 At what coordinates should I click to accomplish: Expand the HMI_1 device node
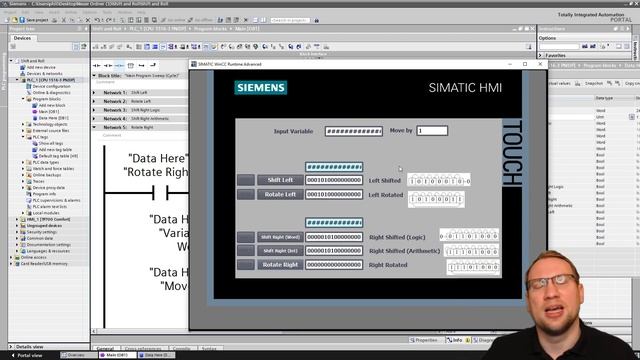17,219
